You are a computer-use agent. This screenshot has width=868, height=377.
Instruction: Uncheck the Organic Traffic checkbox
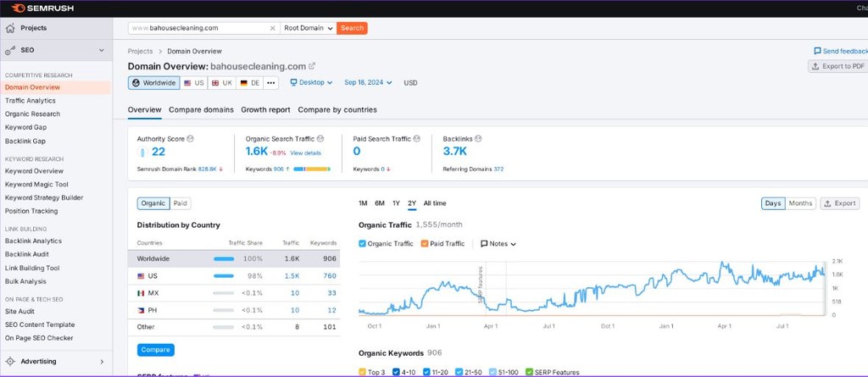click(x=363, y=244)
